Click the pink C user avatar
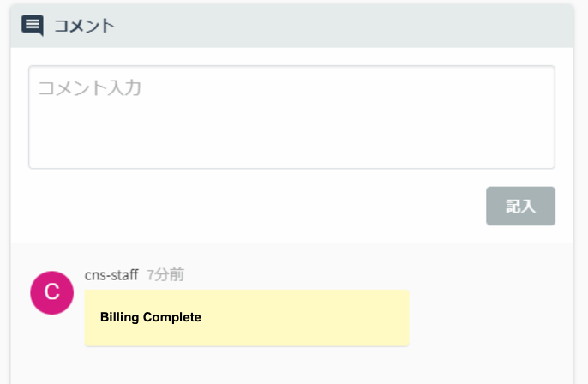The image size is (588, 384). pos(51,292)
